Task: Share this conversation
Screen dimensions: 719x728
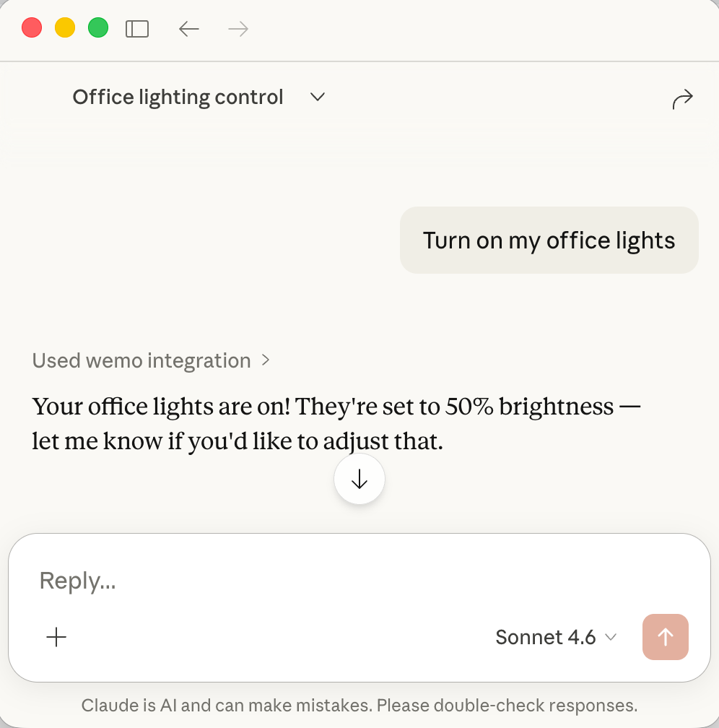Action: [x=683, y=97]
